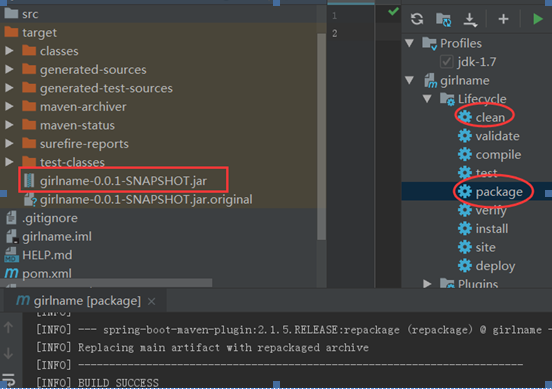
Task: Expand the test-classes folder
Action: click(x=9, y=162)
